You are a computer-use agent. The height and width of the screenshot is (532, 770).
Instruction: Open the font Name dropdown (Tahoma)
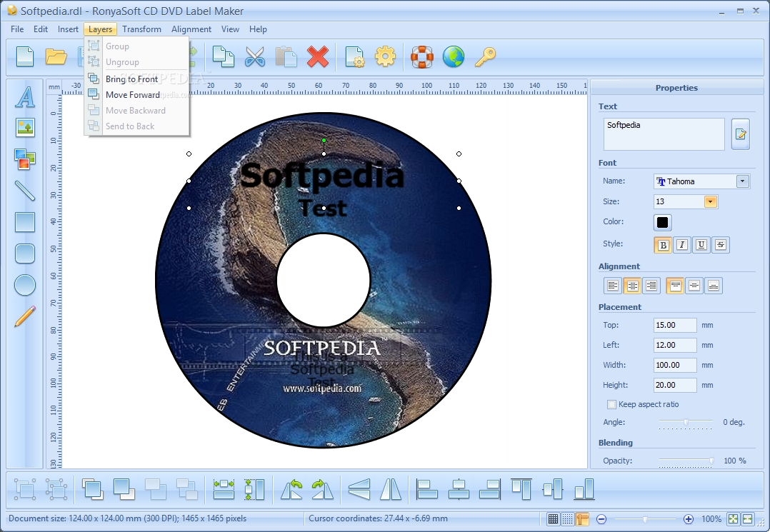click(x=743, y=181)
